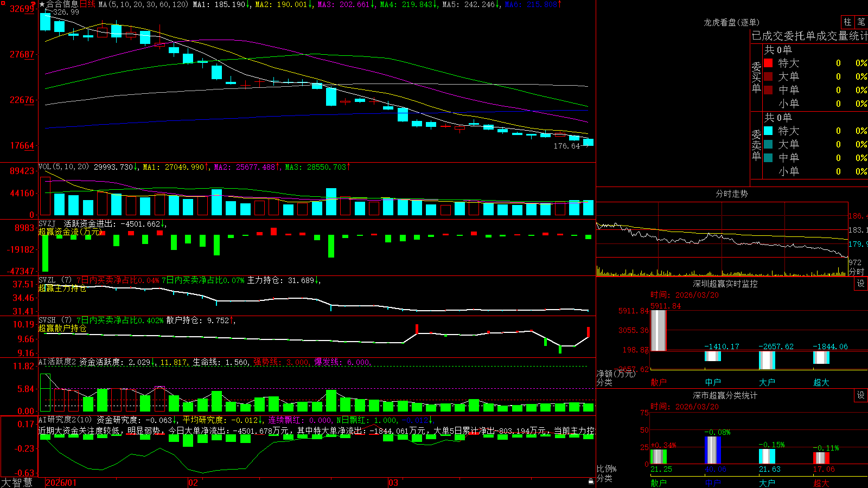Click the AI研究度2(10) indicator label
Screen dimensions: 868x488
[x=65, y=420]
